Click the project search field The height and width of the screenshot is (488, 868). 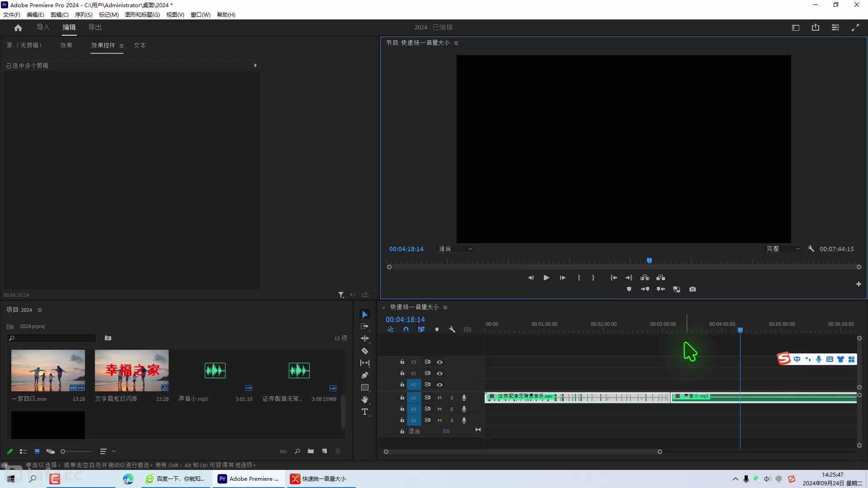52,338
